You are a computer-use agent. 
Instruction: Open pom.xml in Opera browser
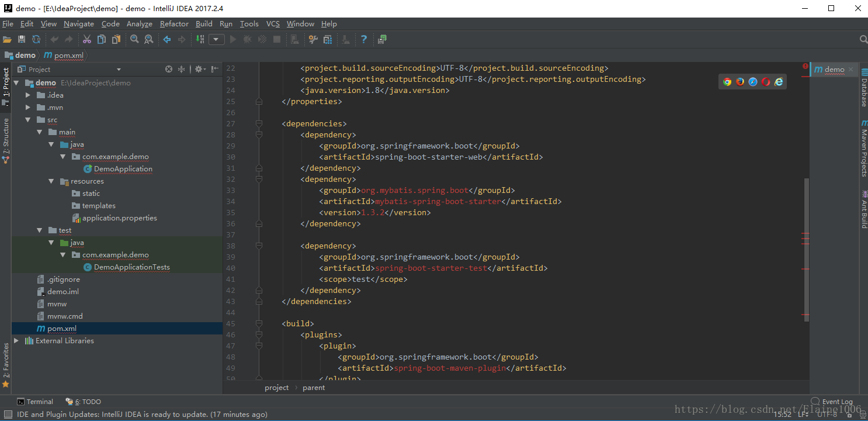(766, 82)
